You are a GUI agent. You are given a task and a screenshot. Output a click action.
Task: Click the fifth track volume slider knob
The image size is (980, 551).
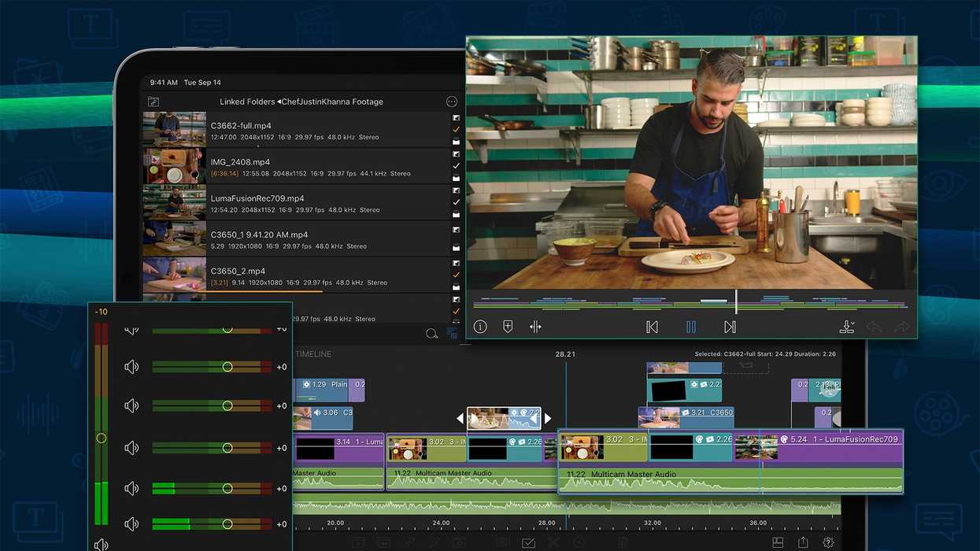coord(227,488)
